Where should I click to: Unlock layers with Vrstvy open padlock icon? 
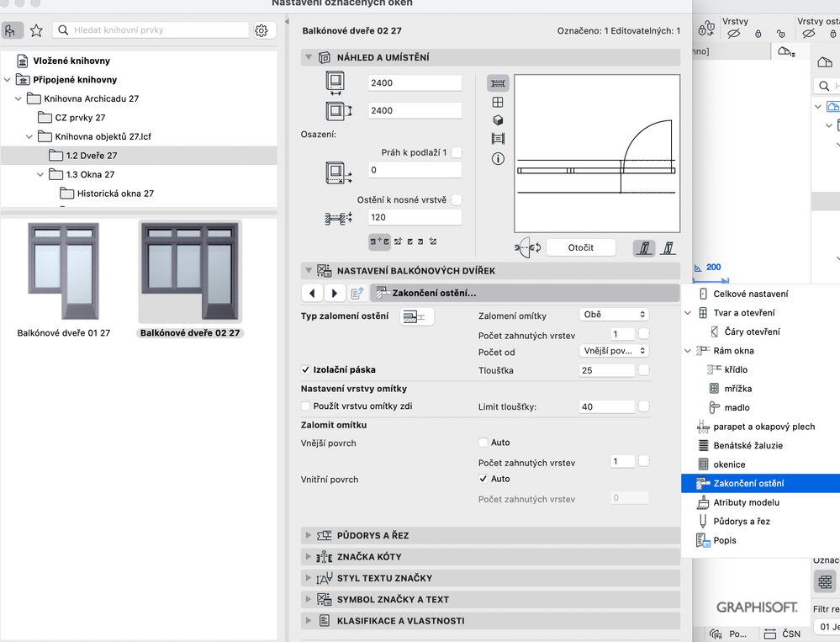780,34
